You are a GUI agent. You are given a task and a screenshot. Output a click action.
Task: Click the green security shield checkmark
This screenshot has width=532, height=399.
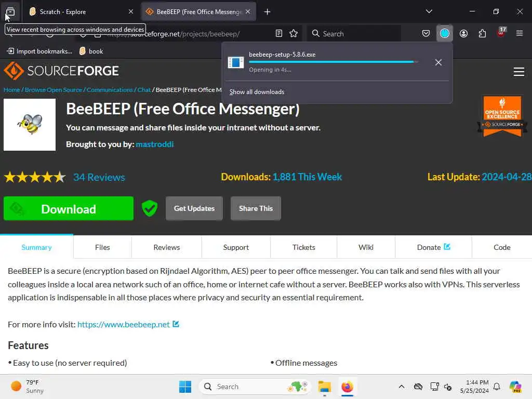149,208
